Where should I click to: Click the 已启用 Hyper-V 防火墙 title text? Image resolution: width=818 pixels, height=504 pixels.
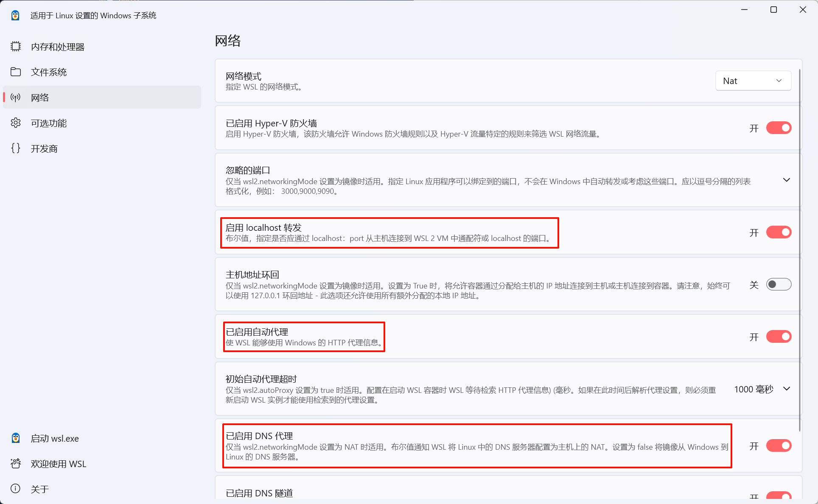pyautogui.click(x=271, y=123)
